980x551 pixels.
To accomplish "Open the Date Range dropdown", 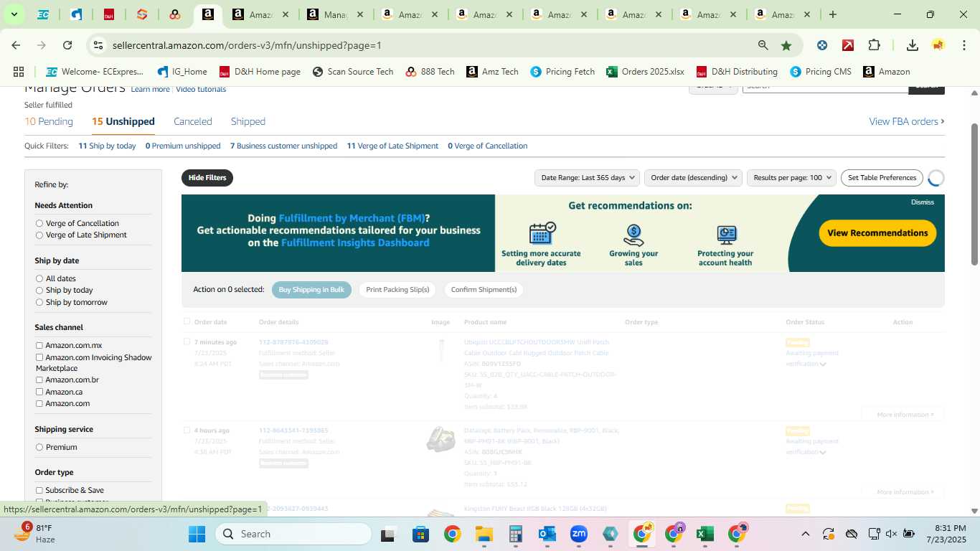I will 588,177.
